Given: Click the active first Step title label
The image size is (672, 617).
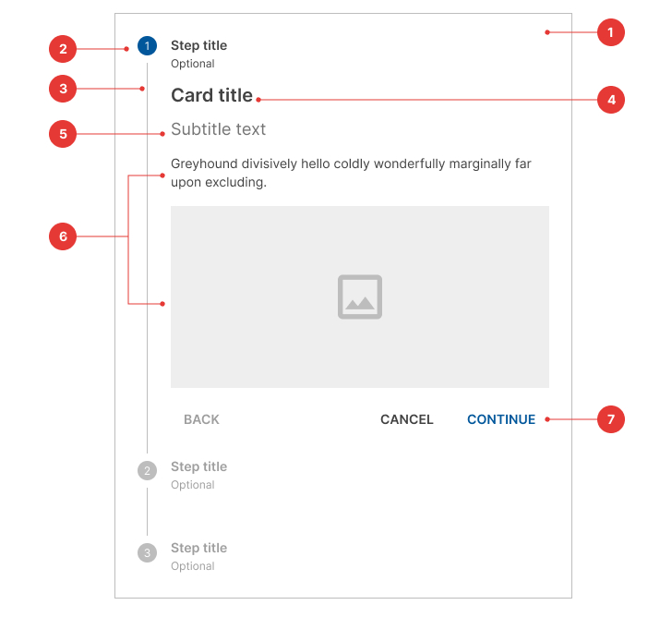Looking at the screenshot, I should [198, 45].
